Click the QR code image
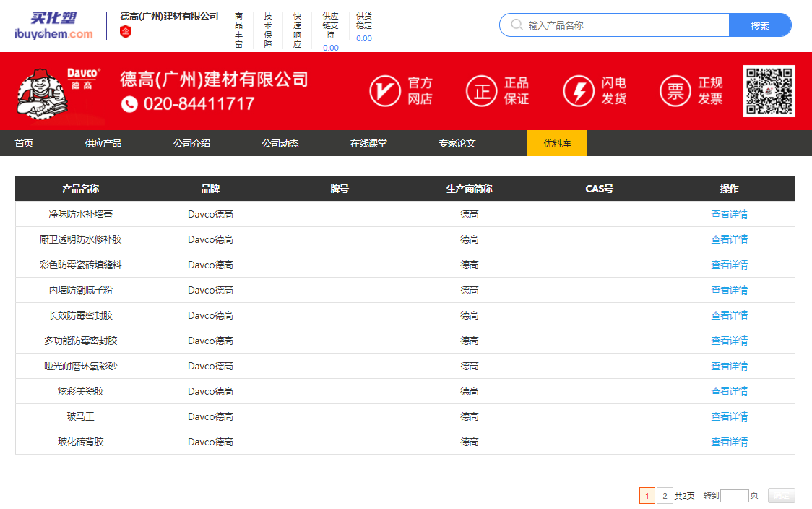The height and width of the screenshot is (509, 812). (769, 90)
